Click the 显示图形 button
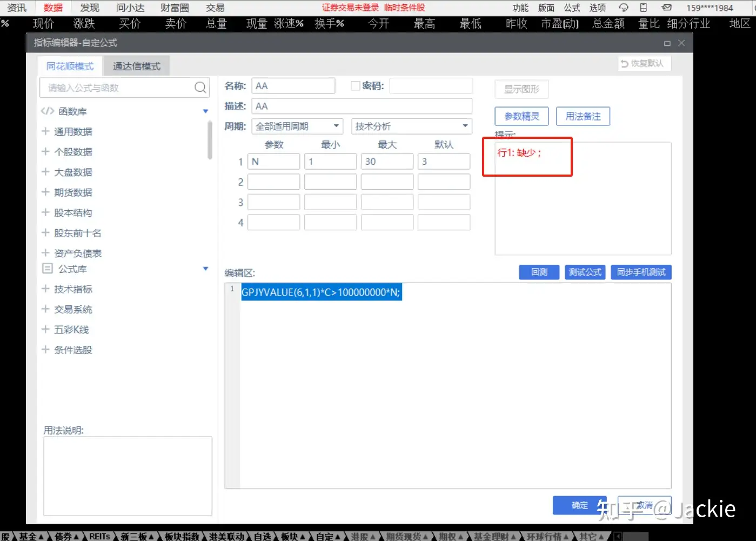 [521, 89]
